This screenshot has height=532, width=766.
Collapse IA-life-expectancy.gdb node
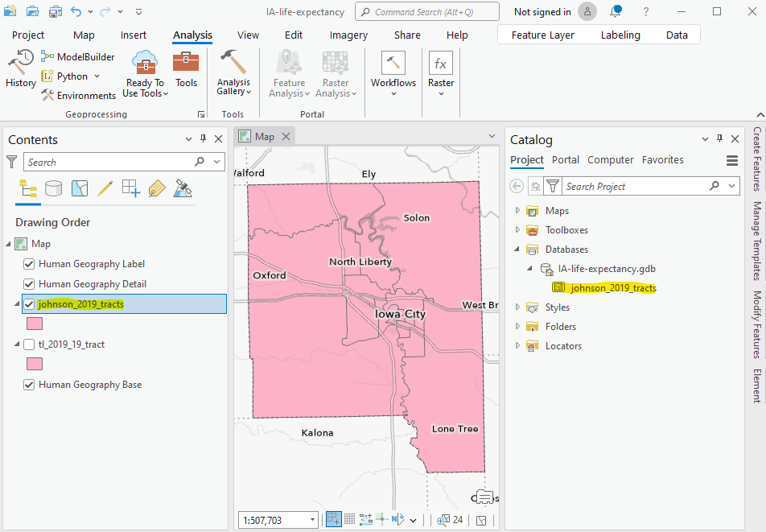pos(529,269)
